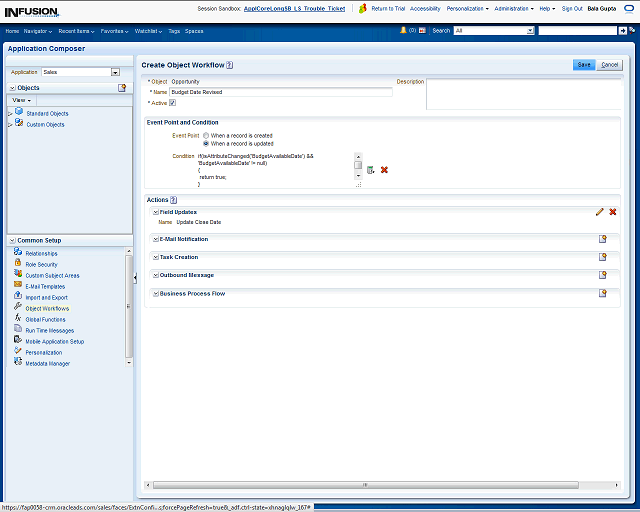Open the Object Workflows link in Common Setup
The height and width of the screenshot is (512, 640).
tap(47, 309)
